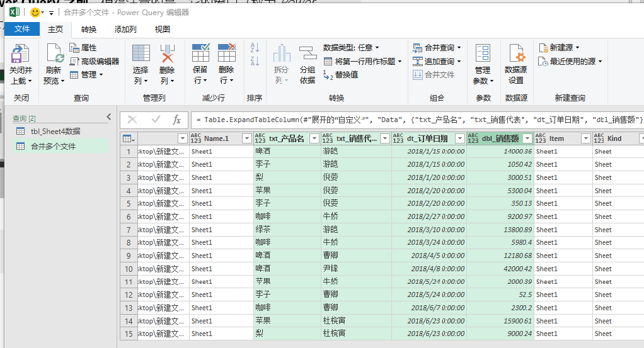Image resolution: width=644 pixels, height=348 pixels.
Task: Expand the Merge Queries dropdown
Action: [437, 47]
